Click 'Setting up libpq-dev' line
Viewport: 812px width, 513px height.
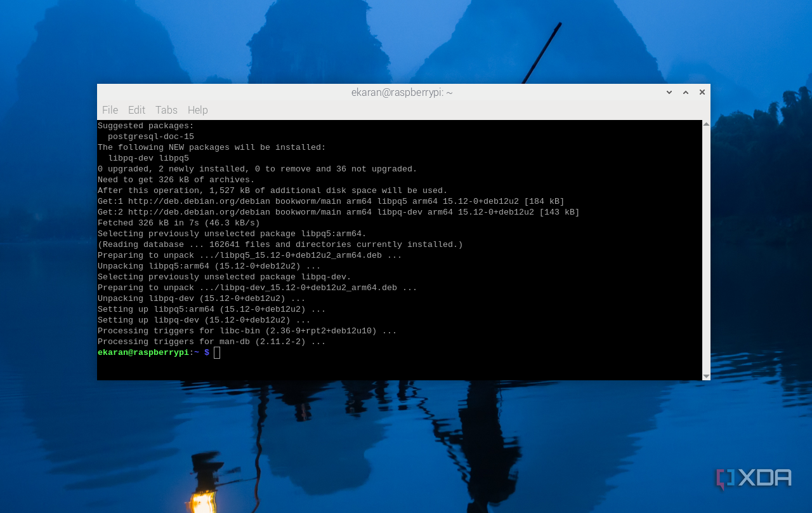click(204, 320)
